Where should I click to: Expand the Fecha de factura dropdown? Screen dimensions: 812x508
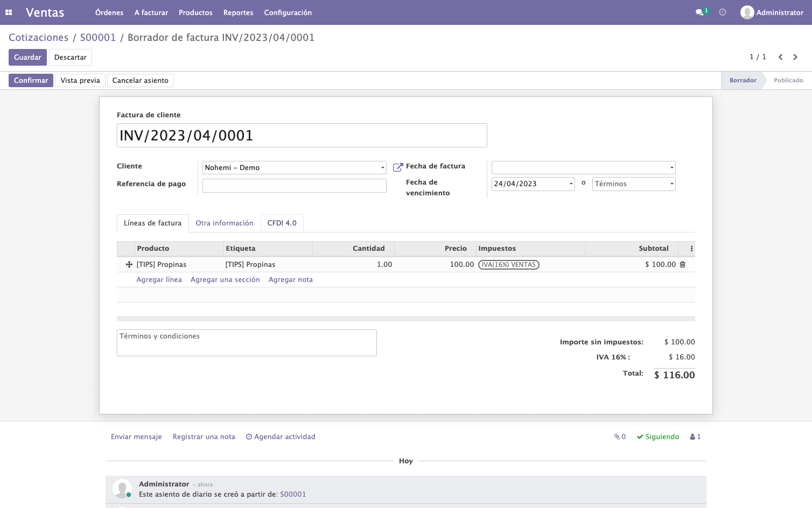[671, 168]
